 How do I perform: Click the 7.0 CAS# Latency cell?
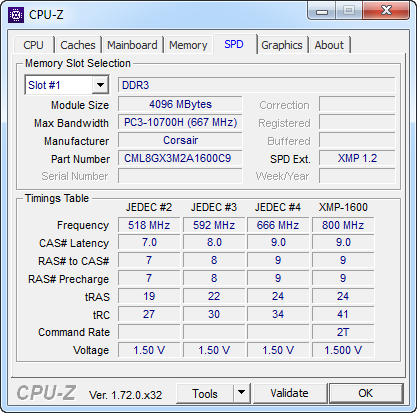tap(149, 242)
